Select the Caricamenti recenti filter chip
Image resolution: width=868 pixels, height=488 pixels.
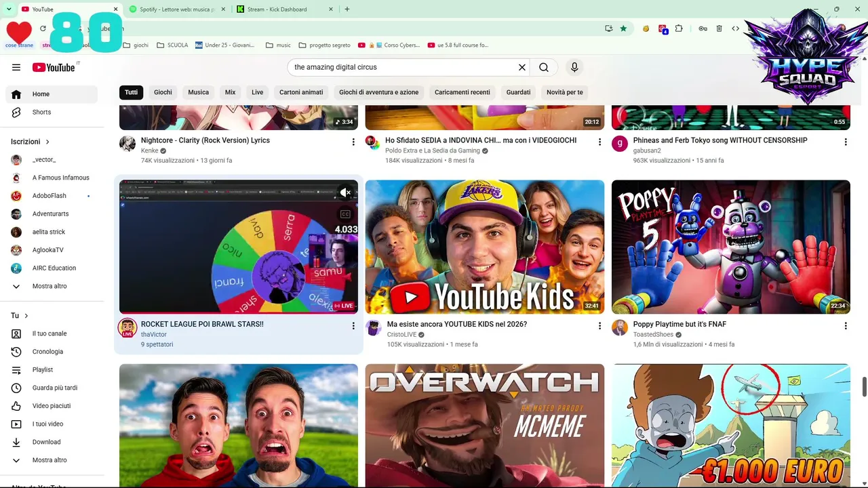click(462, 92)
